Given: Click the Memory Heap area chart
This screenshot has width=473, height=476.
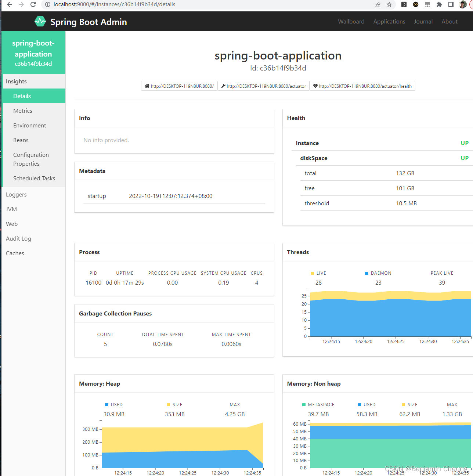Looking at the screenshot, I should (183, 445).
